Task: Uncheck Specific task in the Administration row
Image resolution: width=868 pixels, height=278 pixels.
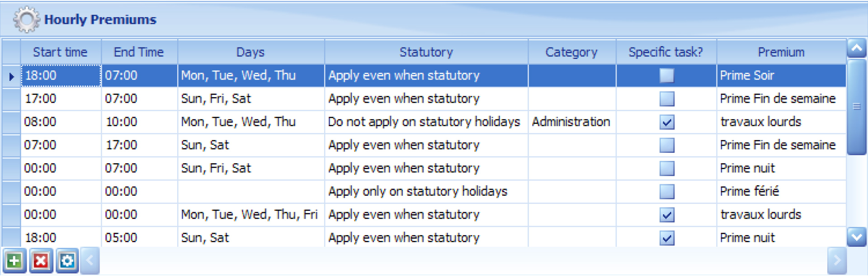Action: [x=667, y=122]
